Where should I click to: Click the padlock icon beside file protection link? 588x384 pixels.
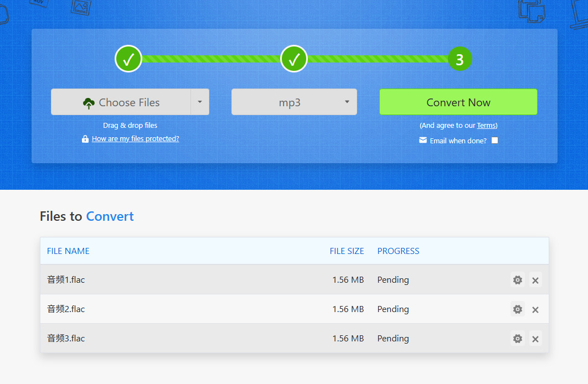tap(85, 139)
